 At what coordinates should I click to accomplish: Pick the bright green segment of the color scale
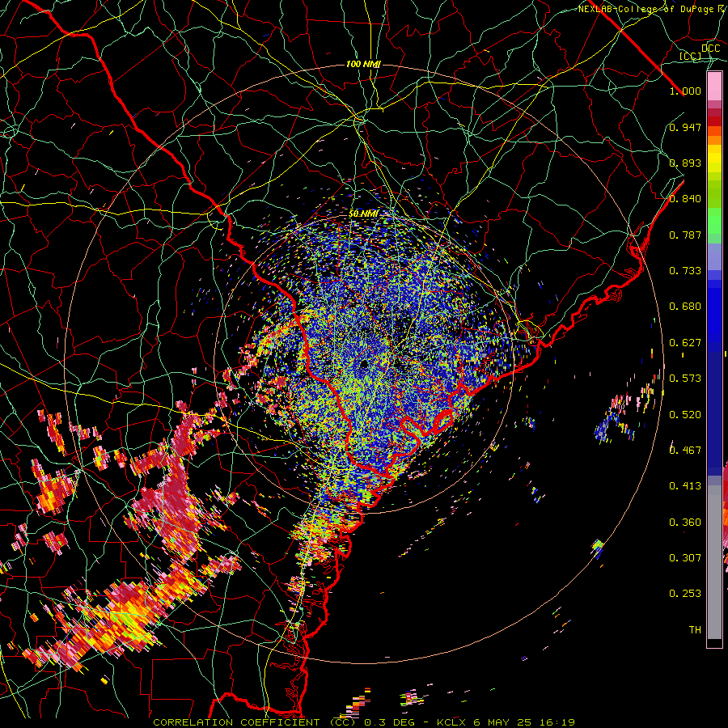click(x=714, y=221)
